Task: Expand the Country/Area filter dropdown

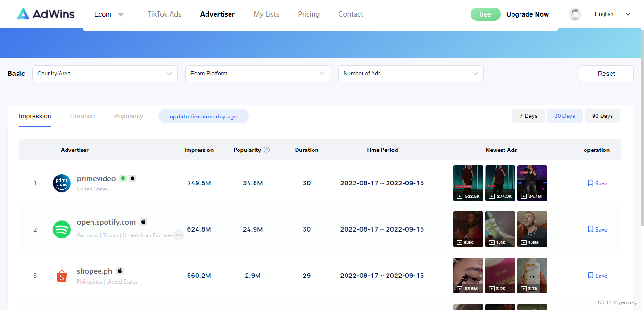Action: (x=105, y=74)
